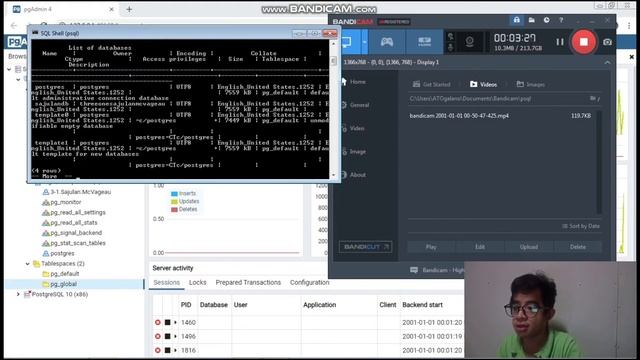Collapse Bandicam's panel with the chevron up arrow
The width and height of the screenshot is (640, 360).
tap(607, 62)
